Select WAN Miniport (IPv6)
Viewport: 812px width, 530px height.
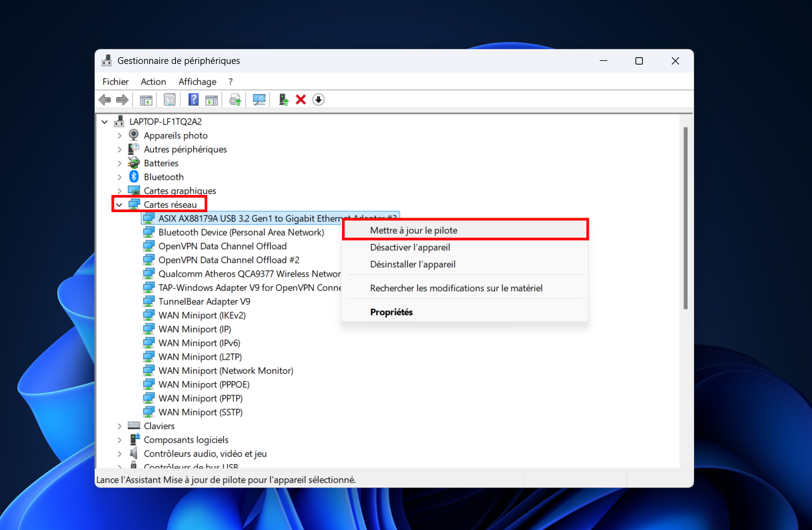(x=199, y=342)
